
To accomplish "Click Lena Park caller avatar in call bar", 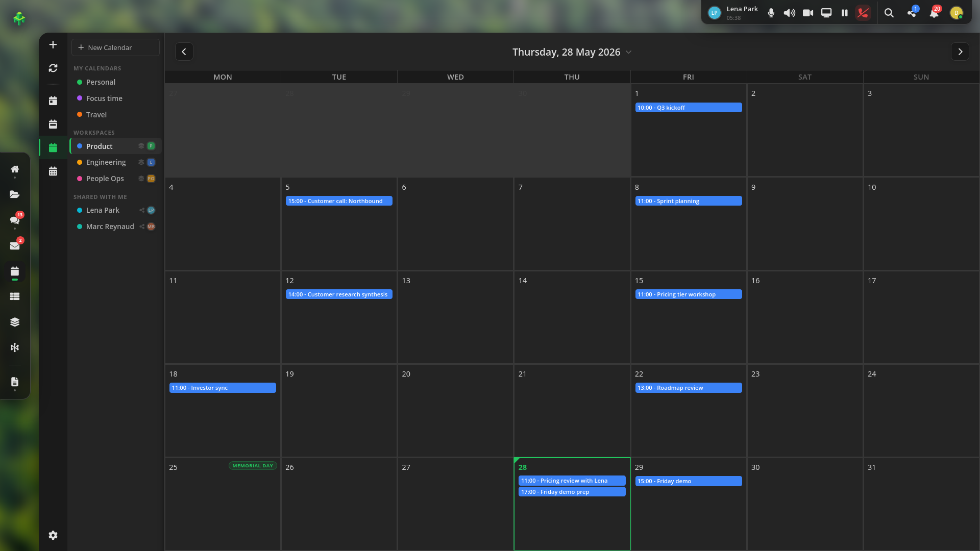I will [x=715, y=13].
